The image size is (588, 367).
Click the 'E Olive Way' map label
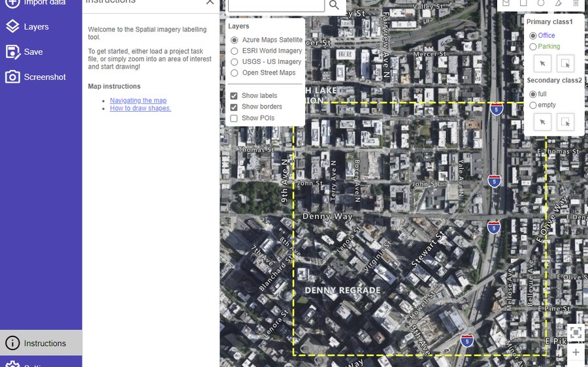[551, 219]
